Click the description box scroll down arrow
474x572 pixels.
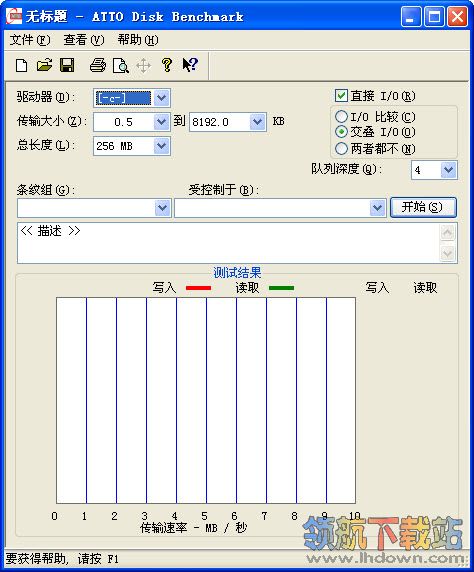tap(448, 253)
